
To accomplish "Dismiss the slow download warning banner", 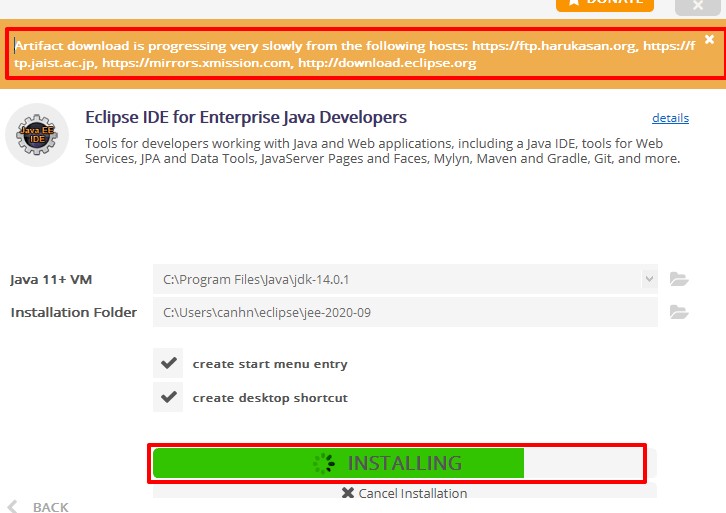I will point(709,39).
